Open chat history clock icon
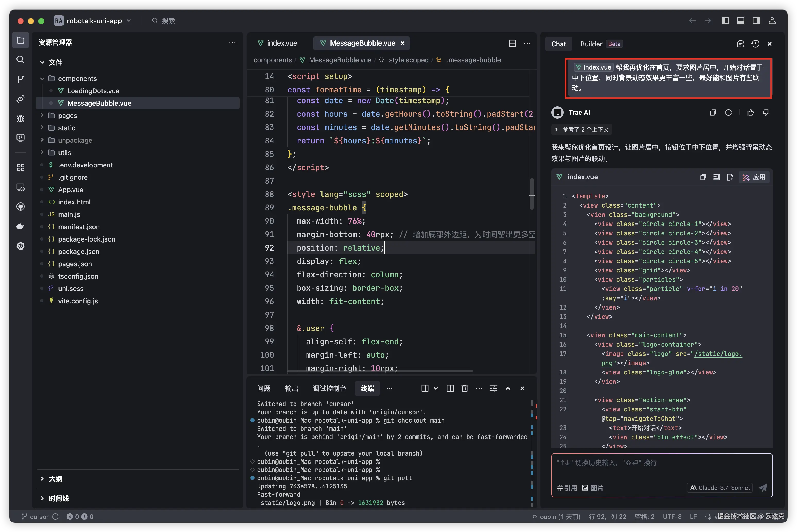This screenshot has width=797, height=532. [755, 44]
